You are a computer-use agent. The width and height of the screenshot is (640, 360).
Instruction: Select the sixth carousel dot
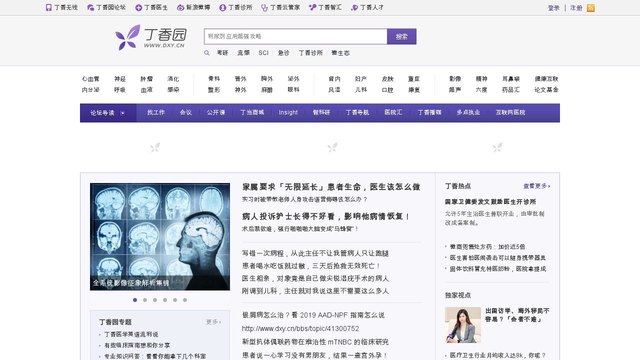coord(185,300)
